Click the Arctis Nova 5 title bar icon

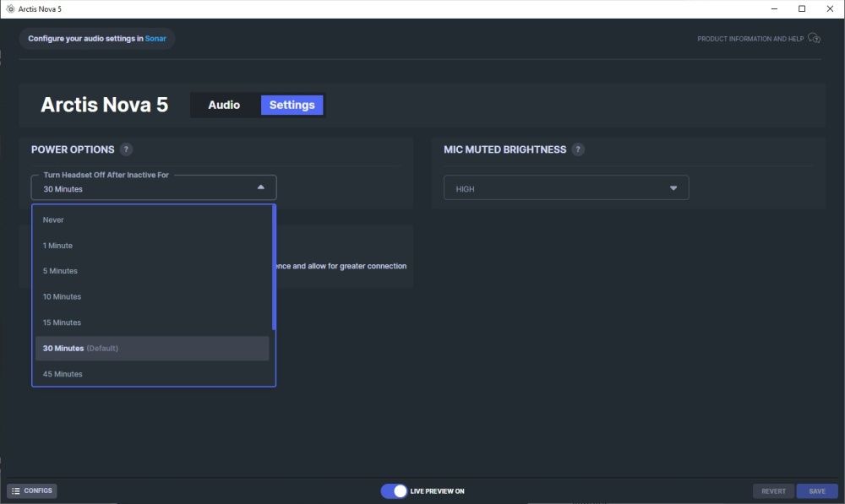pos(9,8)
